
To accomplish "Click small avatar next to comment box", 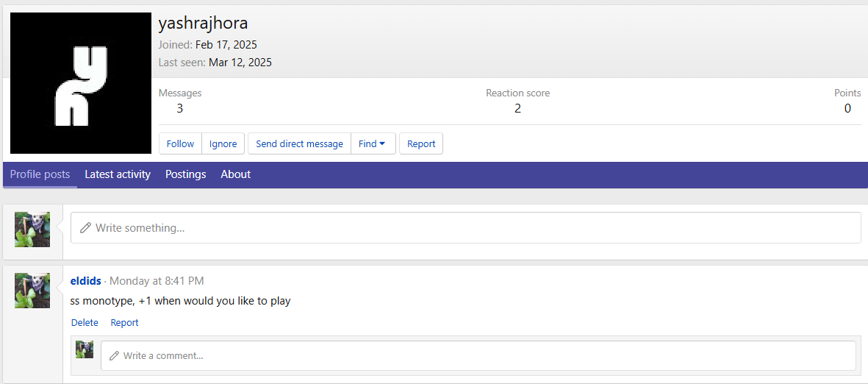I will click(85, 349).
